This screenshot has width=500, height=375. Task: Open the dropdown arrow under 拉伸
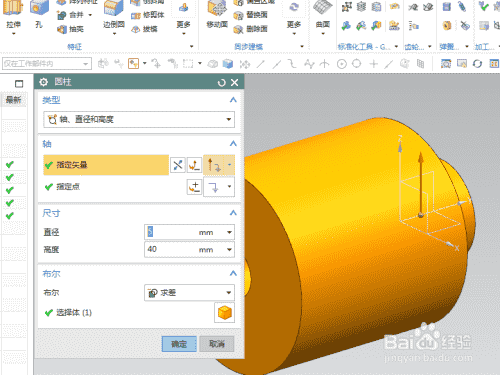click(14, 34)
